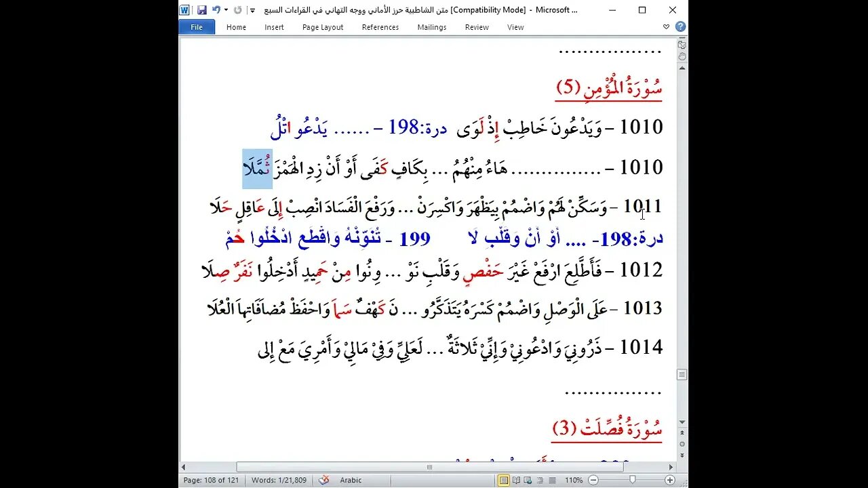Click the horizontal scrollbar right arrow
This screenshot has width=868, height=488.
pos(671,467)
